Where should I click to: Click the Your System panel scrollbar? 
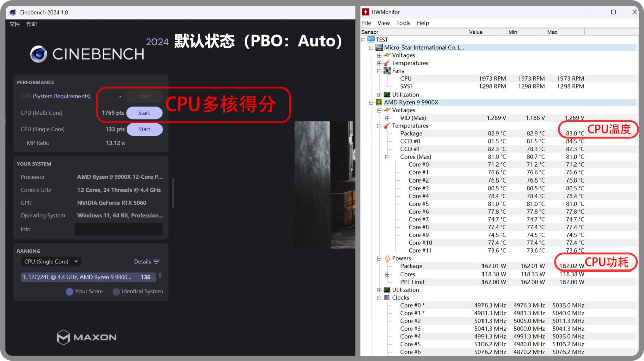[173, 193]
